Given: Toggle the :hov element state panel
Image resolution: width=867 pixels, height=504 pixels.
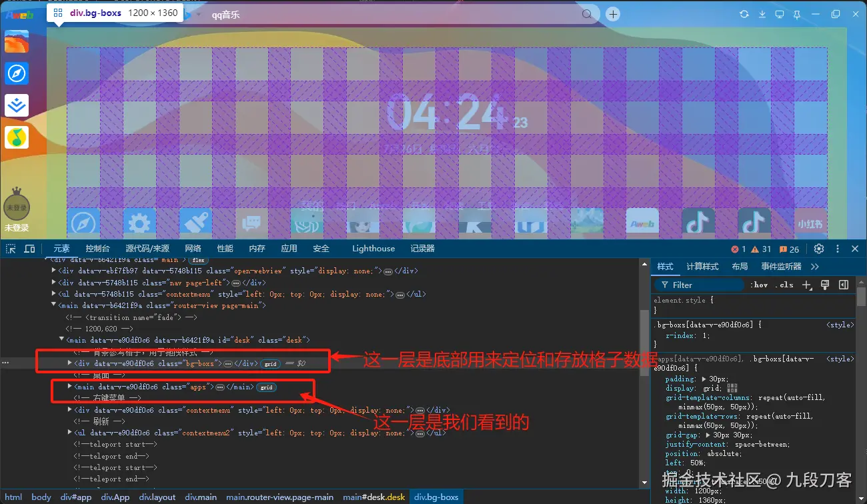Looking at the screenshot, I should point(759,285).
